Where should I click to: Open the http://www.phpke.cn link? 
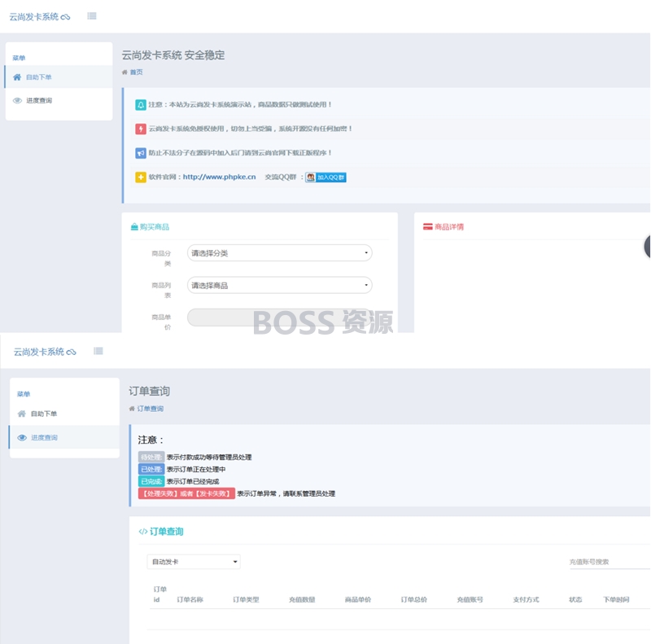pyautogui.click(x=219, y=177)
